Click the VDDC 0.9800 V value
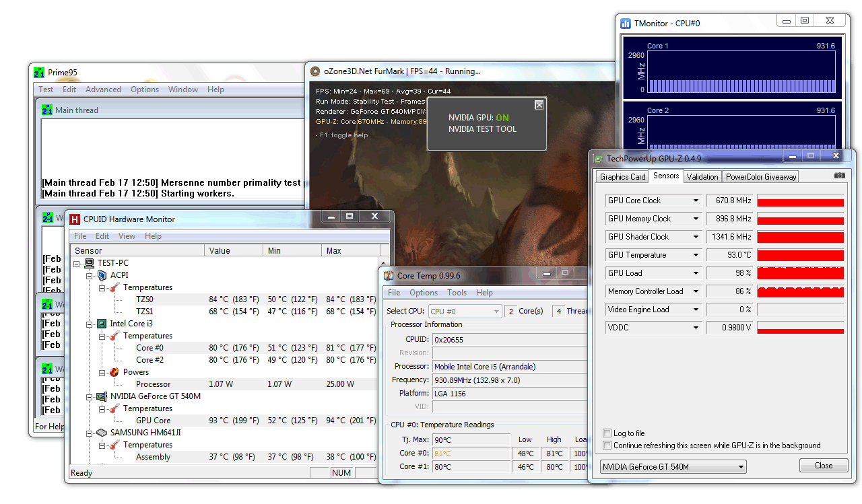Viewport: 862px width, 504px height. 729,328
